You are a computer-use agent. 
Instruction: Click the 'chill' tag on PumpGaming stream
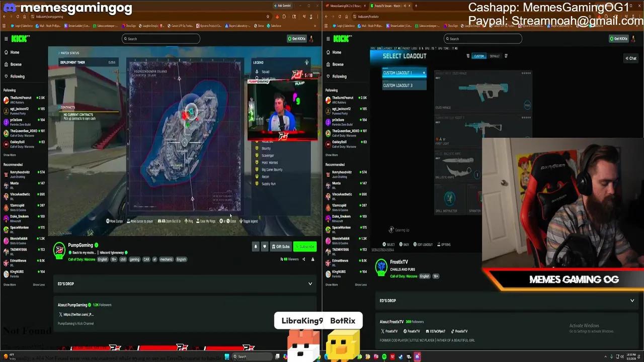click(123, 259)
